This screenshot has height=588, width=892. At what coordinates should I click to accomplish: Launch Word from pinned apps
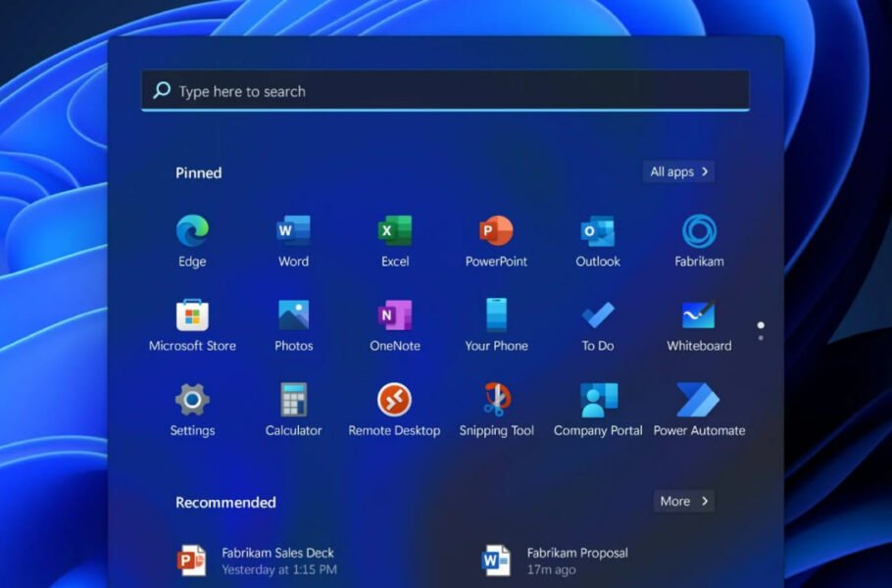point(293,240)
